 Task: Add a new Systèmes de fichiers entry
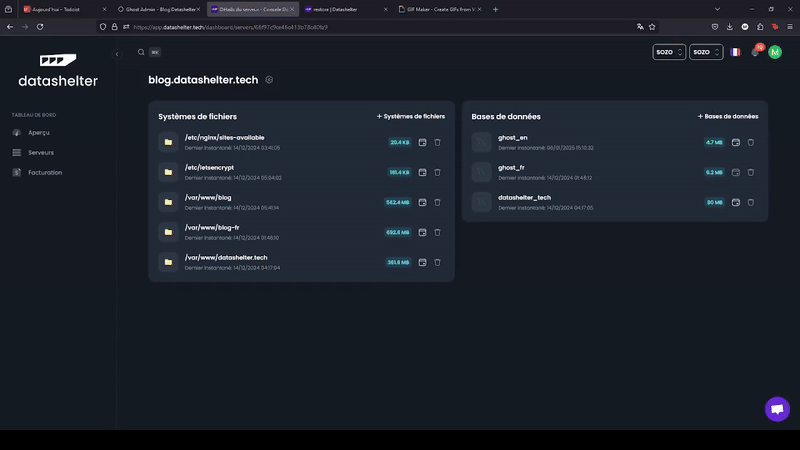pos(411,116)
